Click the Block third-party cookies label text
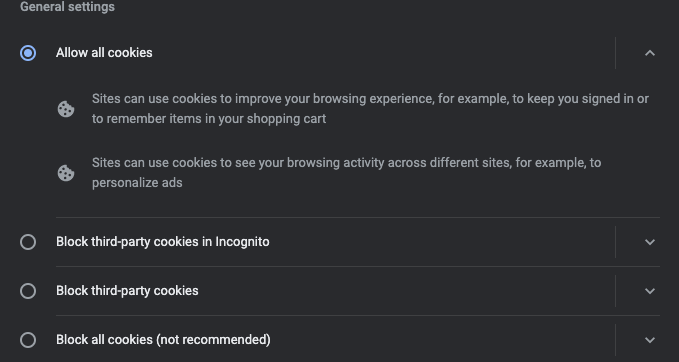The width and height of the screenshot is (679, 362). tap(127, 291)
